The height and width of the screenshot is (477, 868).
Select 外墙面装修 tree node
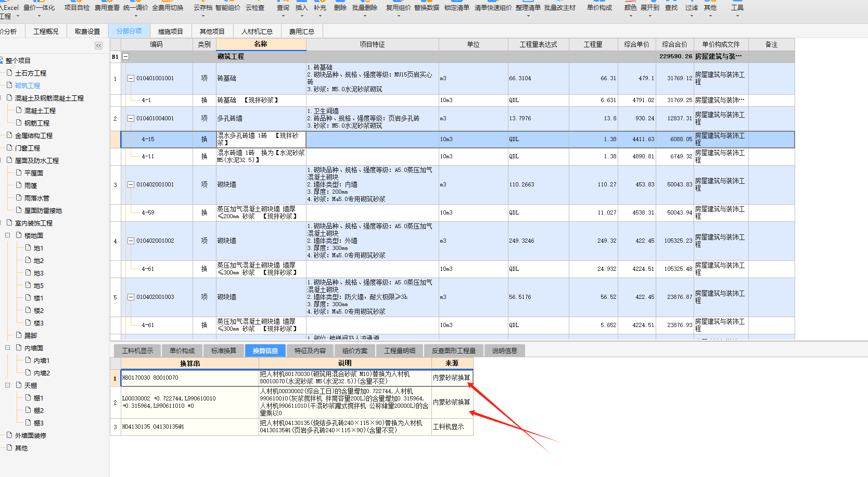point(31,435)
